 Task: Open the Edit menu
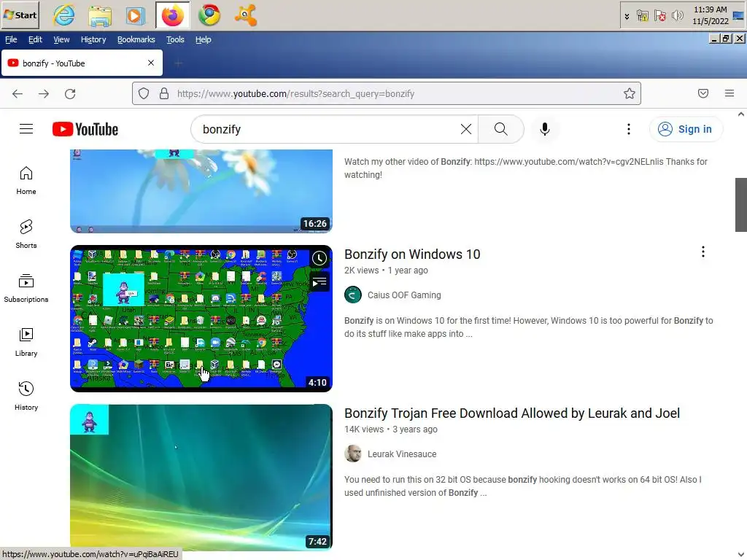(x=35, y=39)
